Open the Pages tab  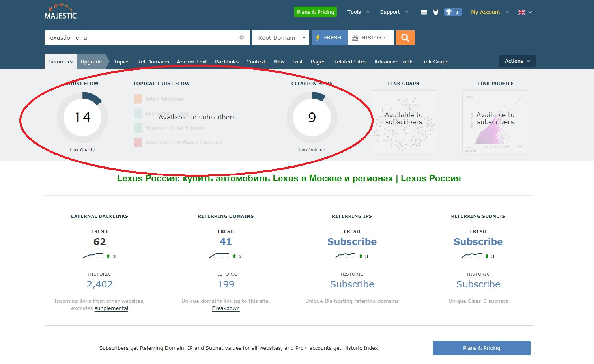[x=318, y=62]
